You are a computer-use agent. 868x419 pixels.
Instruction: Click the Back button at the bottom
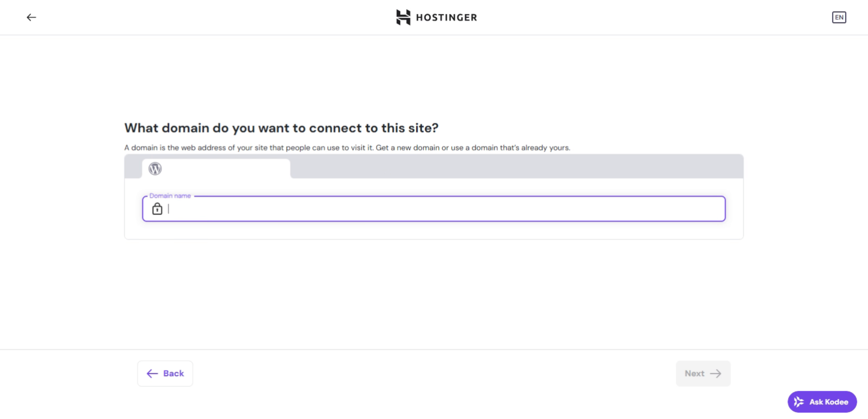point(165,373)
